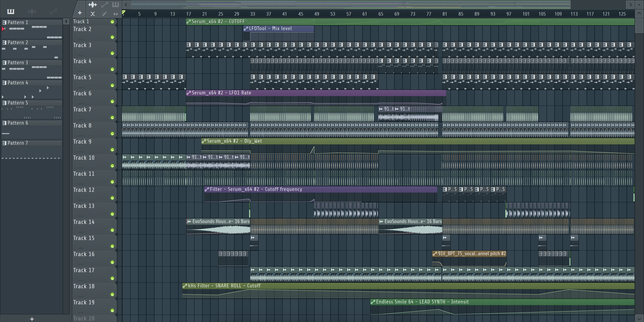This screenshot has height=322, width=644.
Task: Click the playlist overview minimap scrollbar
Action: point(351,4)
